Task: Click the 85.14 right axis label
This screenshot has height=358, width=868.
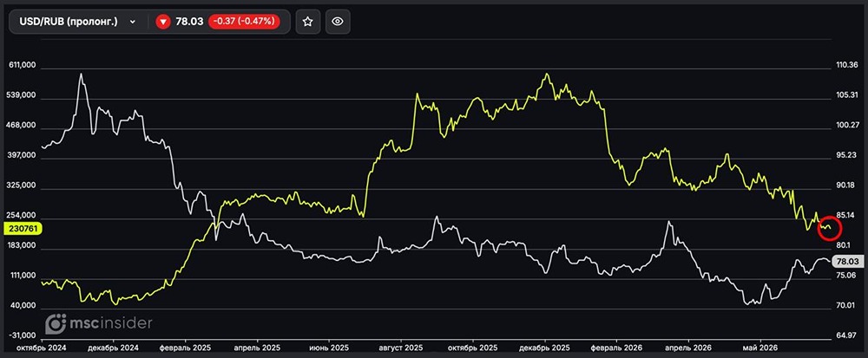Action: (x=846, y=215)
